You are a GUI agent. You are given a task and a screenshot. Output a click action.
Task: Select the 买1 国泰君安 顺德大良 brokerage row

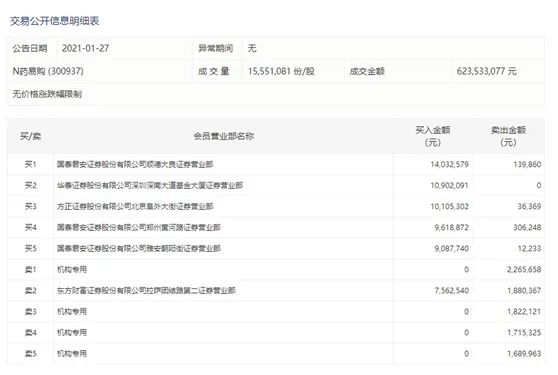point(276,164)
